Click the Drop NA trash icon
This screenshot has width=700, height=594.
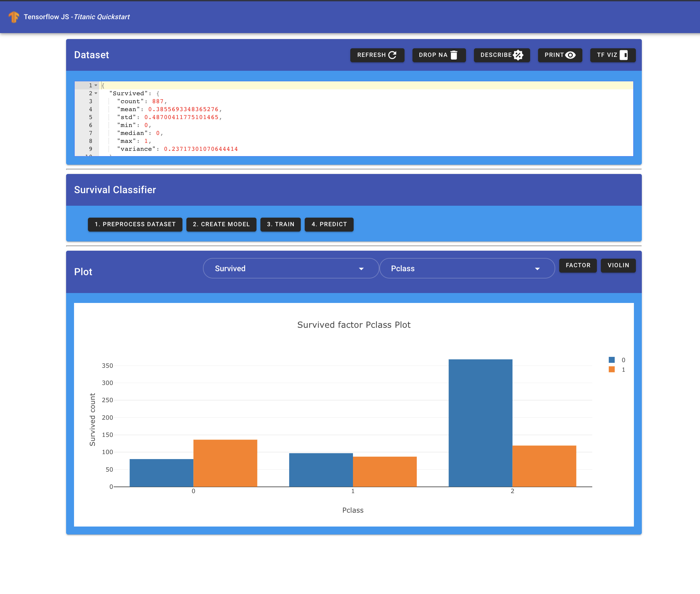click(454, 55)
